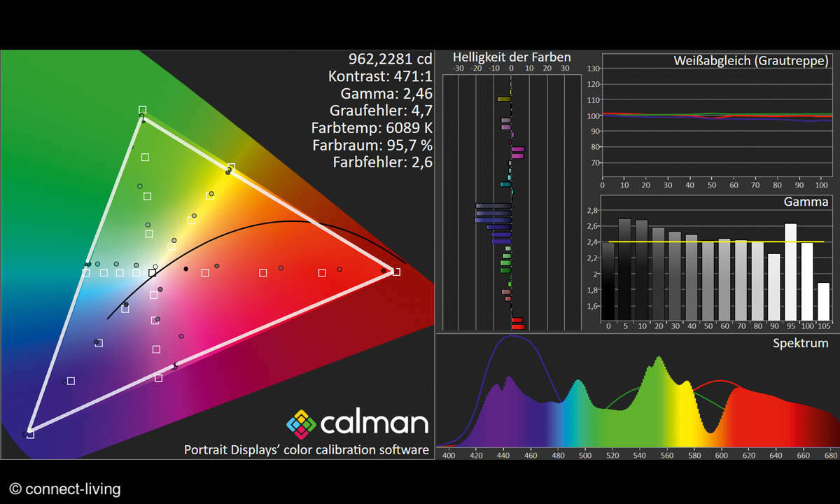Click the Portrait Displays' color calibration software tagline

tap(306, 449)
